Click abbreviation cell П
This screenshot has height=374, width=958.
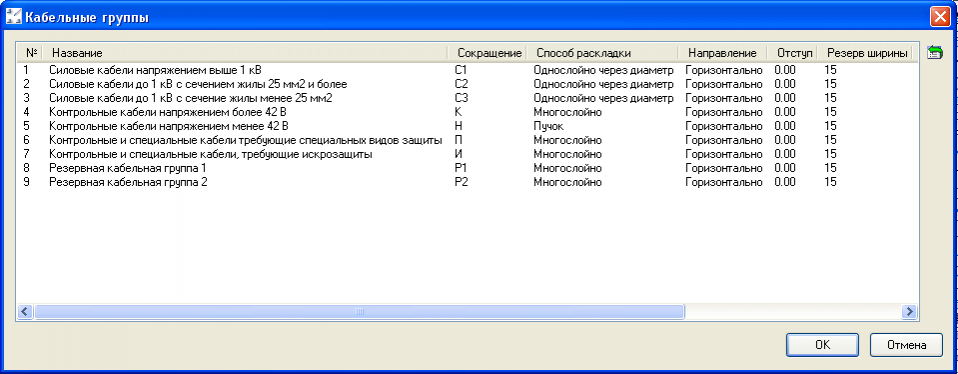click(459, 140)
